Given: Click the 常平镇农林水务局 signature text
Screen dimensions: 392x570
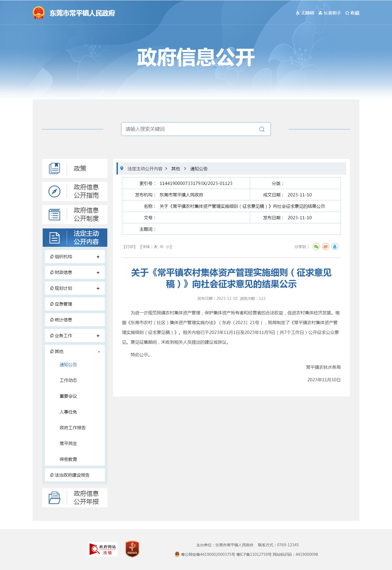Looking at the screenshot, I should click(x=323, y=367).
